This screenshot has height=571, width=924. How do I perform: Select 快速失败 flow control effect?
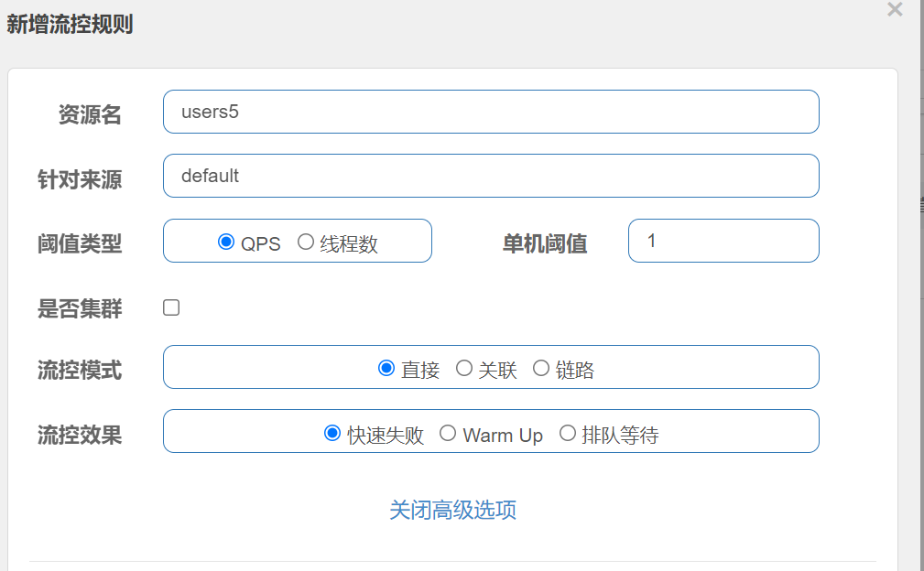pyautogui.click(x=333, y=434)
